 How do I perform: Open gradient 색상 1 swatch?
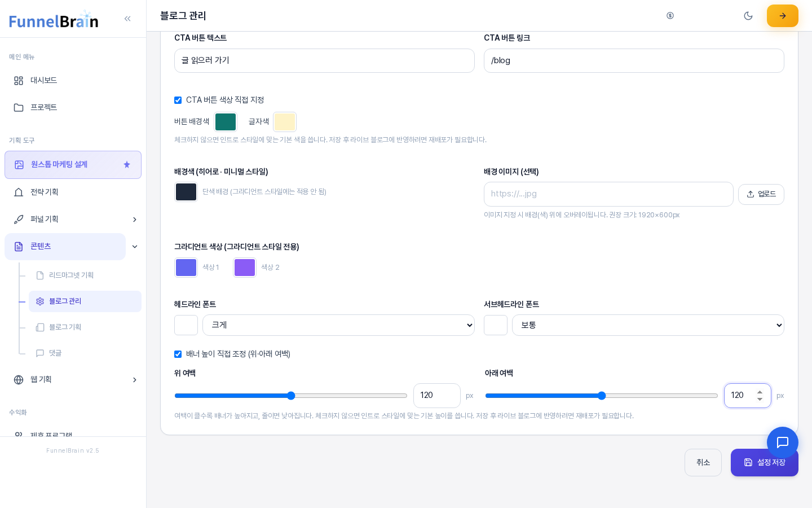click(186, 268)
